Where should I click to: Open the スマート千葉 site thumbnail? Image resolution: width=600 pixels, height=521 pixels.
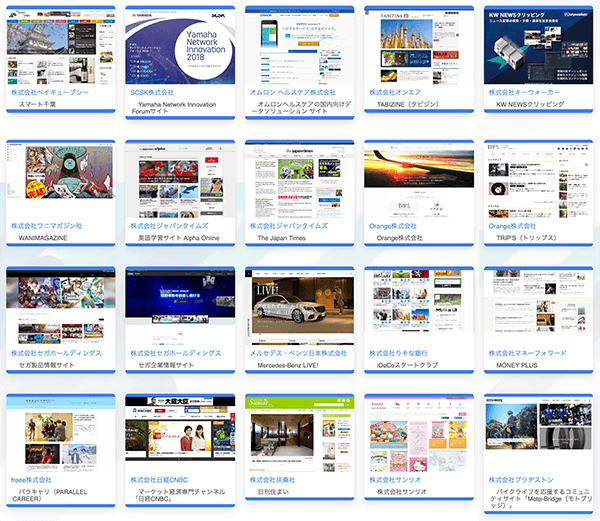(60, 47)
